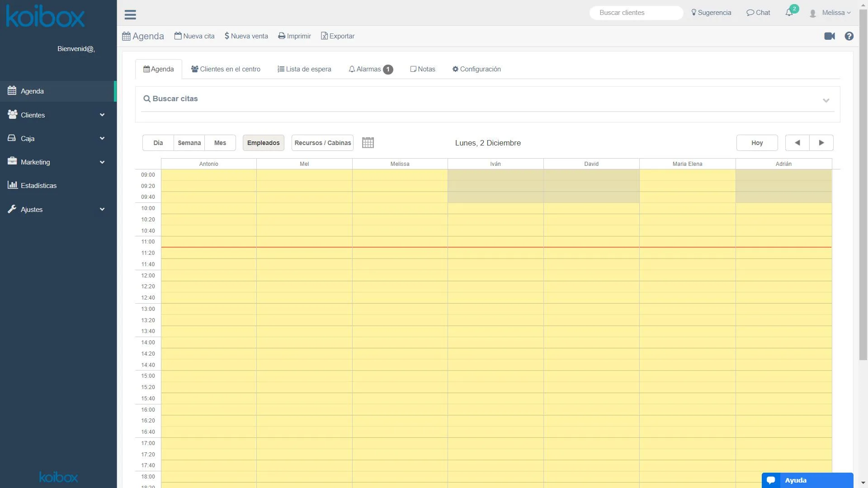Expand the Clientes sidebar submenu
Viewport: 868px width, 488px height.
click(x=102, y=115)
